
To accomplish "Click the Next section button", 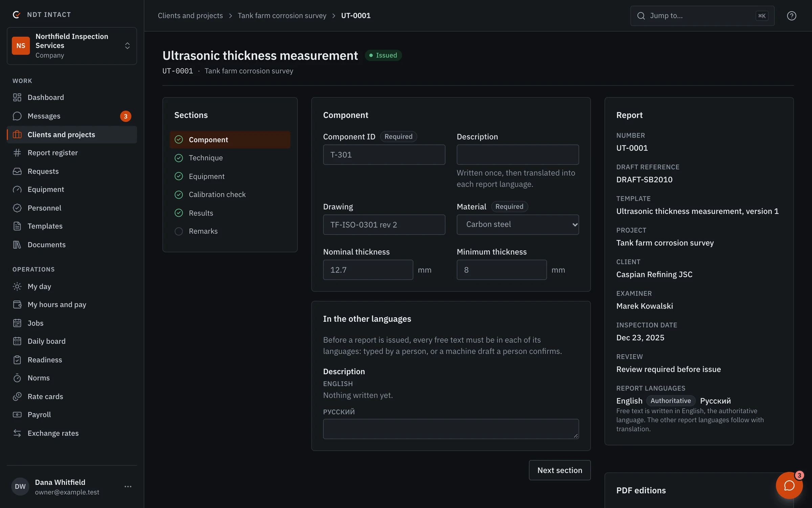I will [x=560, y=470].
